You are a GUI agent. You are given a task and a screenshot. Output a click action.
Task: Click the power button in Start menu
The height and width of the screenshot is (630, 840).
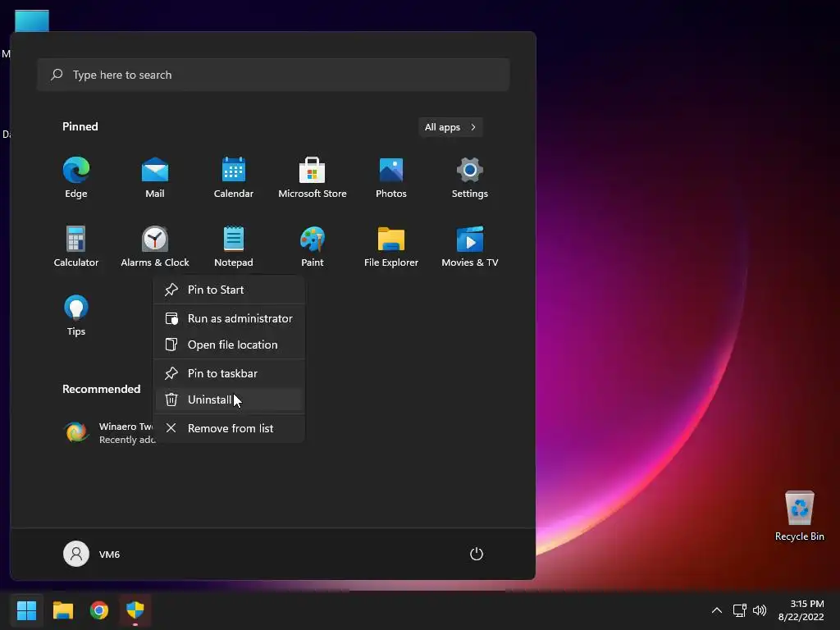477,554
